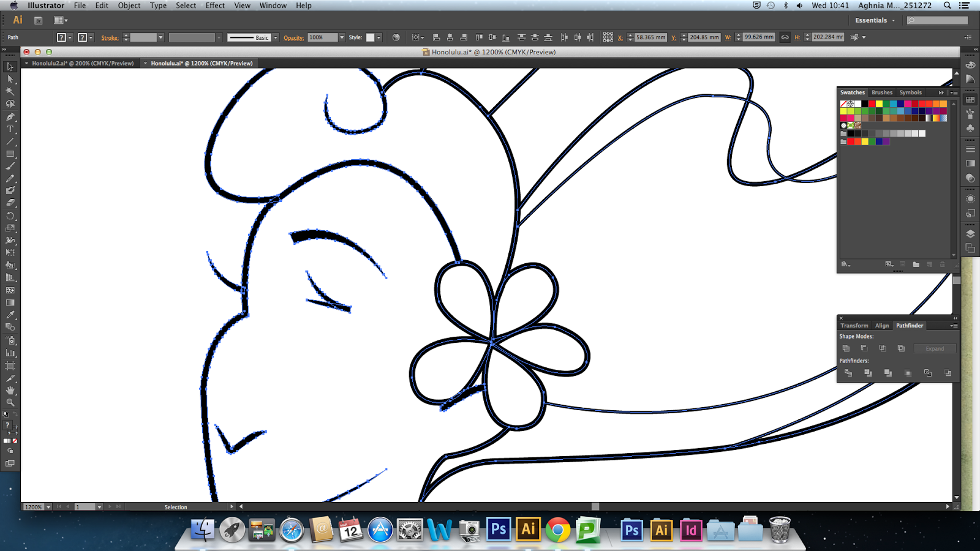
Task: Click the Divide pathfinder icon
Action: 848,373
